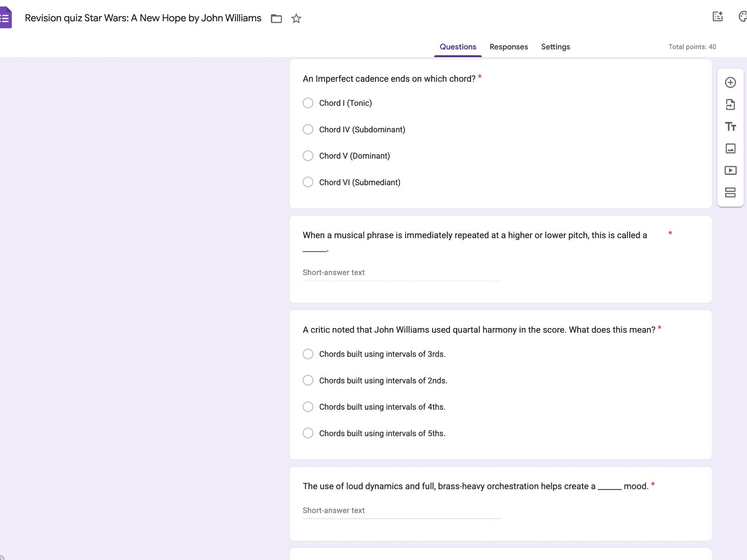This screenshot has height=560, width=747.
Task: Open the form assistant icon near the palette
Action: click(x=718, y=17)
